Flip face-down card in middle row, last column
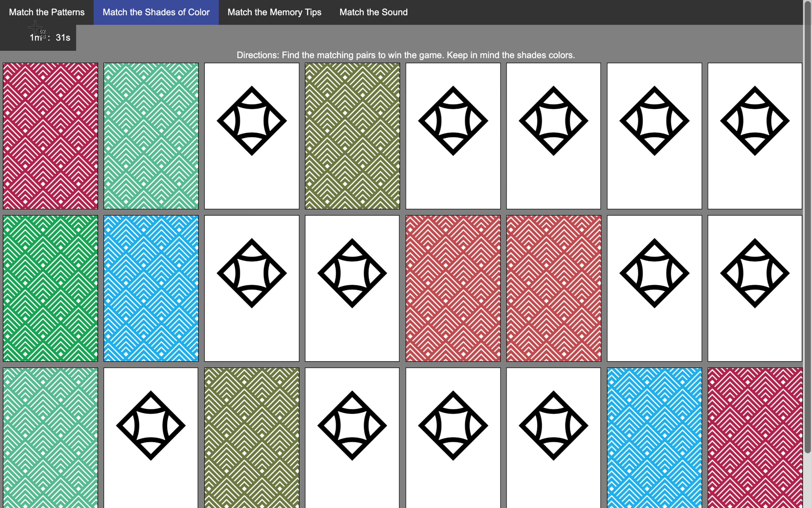812x508 pixels. (x=755, y=288)
